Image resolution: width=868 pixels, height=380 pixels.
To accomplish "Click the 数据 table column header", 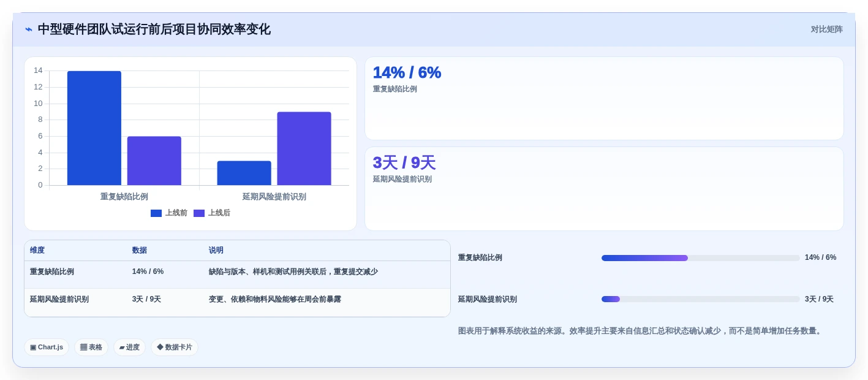I will click(140, 250).
